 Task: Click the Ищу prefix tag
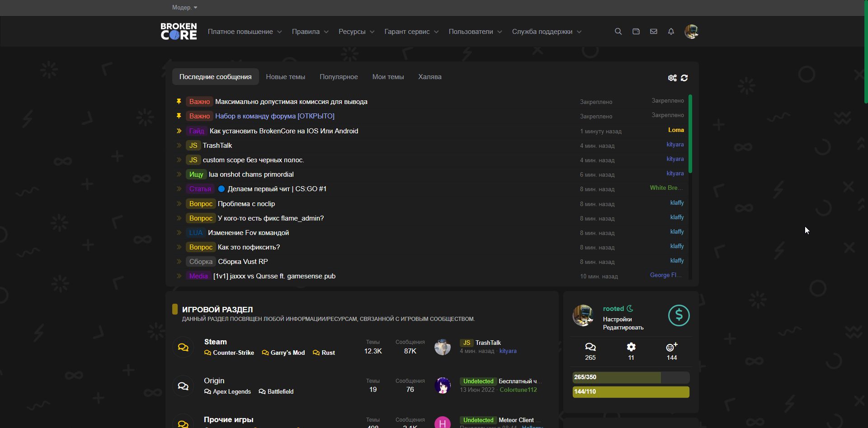click(196, 174)
